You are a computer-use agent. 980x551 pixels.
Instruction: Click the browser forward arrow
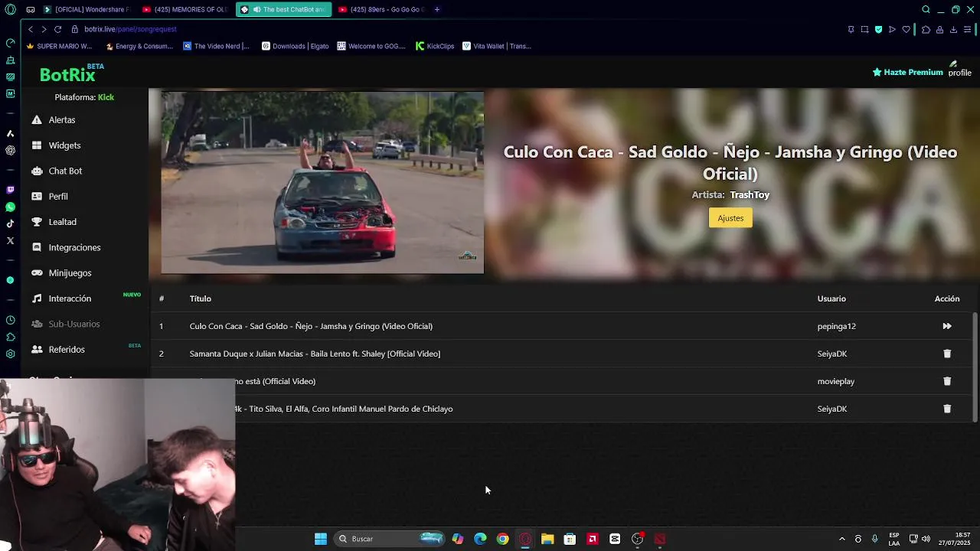[x=44, y=29]
